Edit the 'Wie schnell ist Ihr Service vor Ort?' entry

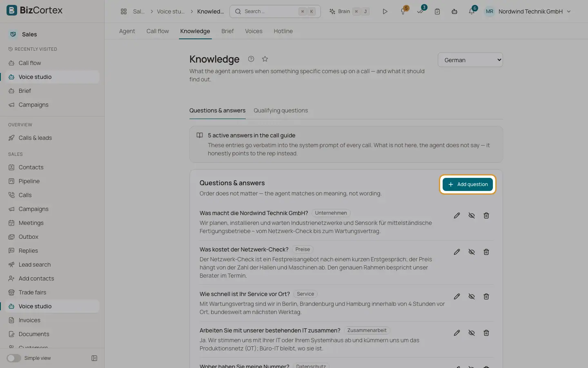click(457, 296)
